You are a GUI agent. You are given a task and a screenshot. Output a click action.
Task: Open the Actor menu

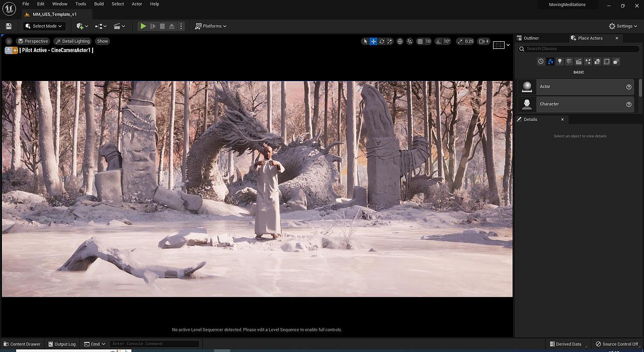click(x=137, y=4)
